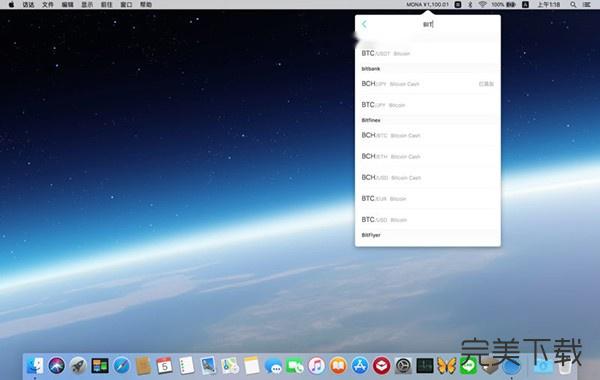Open the iBooks icon in the dock
Image resolution: width=600 pixels, height=380 pixels.
[338, 365]
